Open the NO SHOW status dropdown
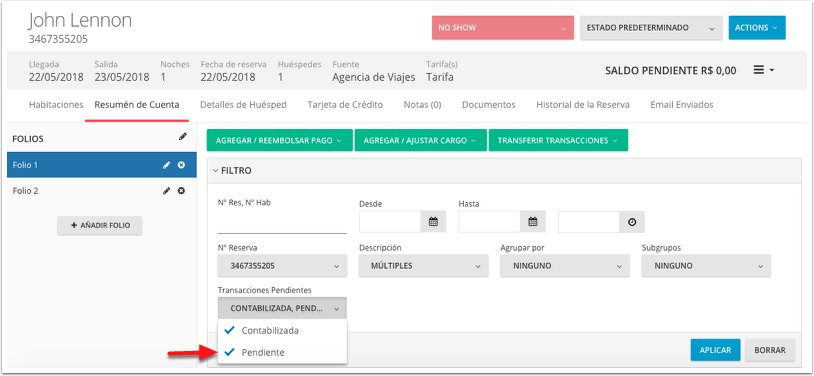Viewport: 814px width, 376px height. tap(503, 28)
